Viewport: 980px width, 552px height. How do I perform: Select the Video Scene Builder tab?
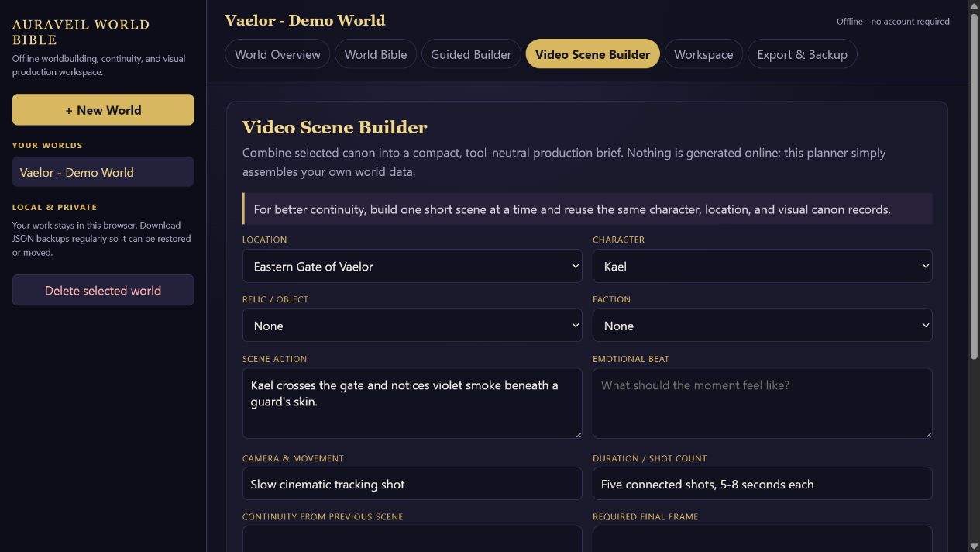click(x=593, y=54)
